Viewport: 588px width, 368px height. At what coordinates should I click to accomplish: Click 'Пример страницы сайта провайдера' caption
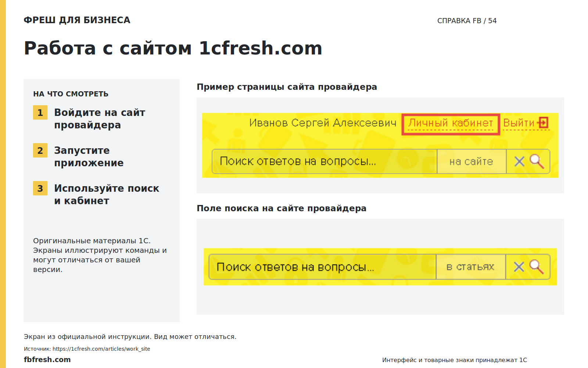coord(287,87)
